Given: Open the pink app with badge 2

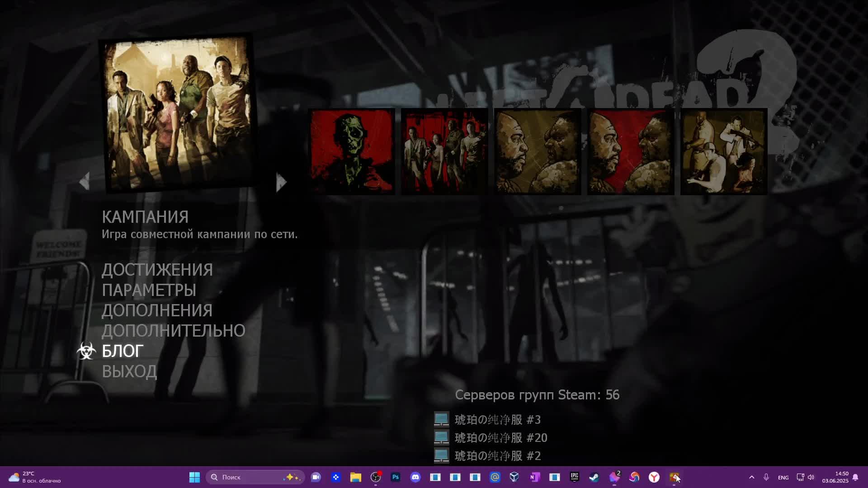Looking at the screenshot, I should (614, 477).
